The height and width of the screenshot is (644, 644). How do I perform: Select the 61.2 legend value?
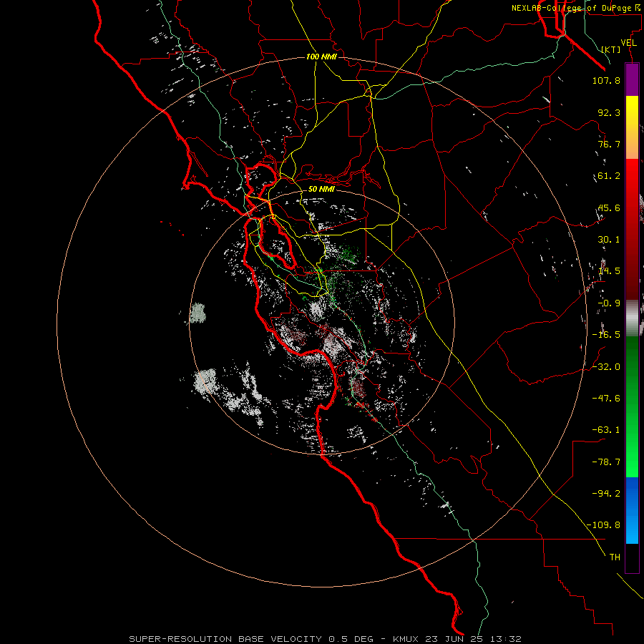coord(609,176)
